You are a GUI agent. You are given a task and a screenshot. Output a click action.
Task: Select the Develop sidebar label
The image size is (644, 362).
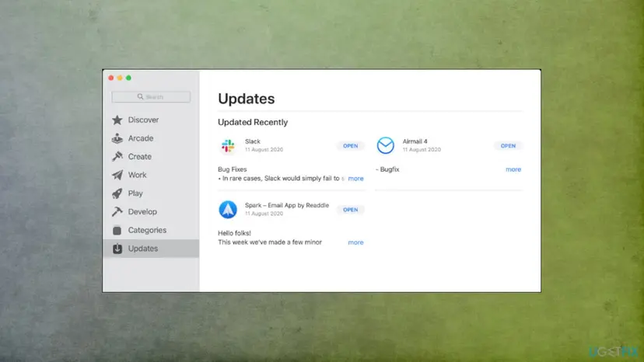pos(142,212)
